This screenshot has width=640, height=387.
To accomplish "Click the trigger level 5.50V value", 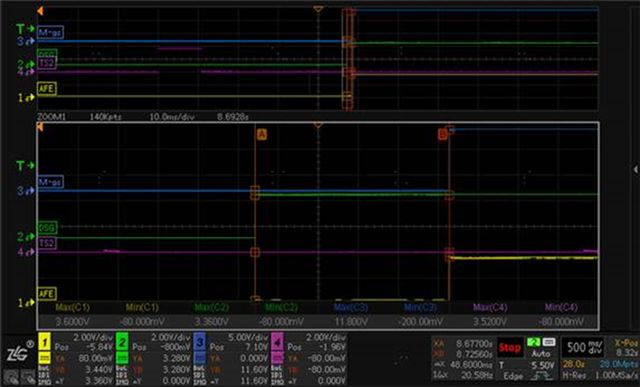I will (542, 365).
